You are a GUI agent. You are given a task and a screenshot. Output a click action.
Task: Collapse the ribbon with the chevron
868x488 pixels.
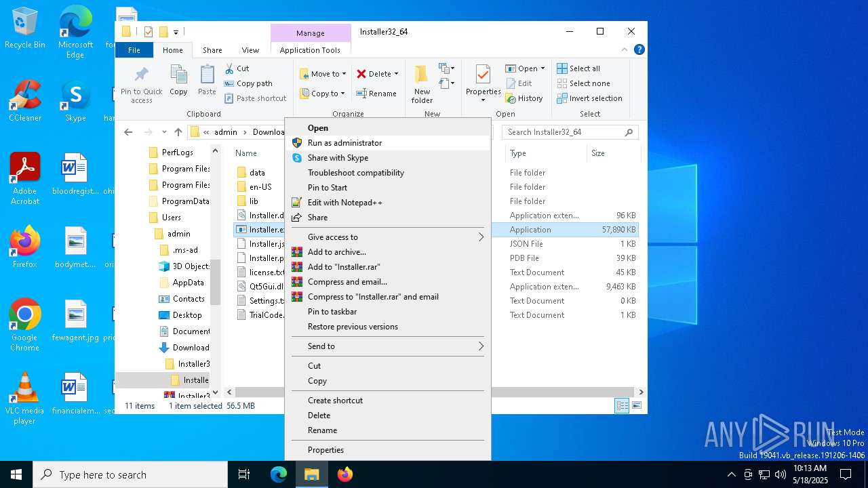(x=625, y=50)
